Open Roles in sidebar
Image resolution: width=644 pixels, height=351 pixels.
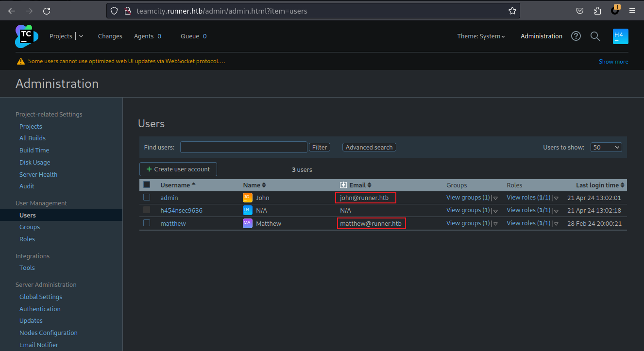point(27,239)
